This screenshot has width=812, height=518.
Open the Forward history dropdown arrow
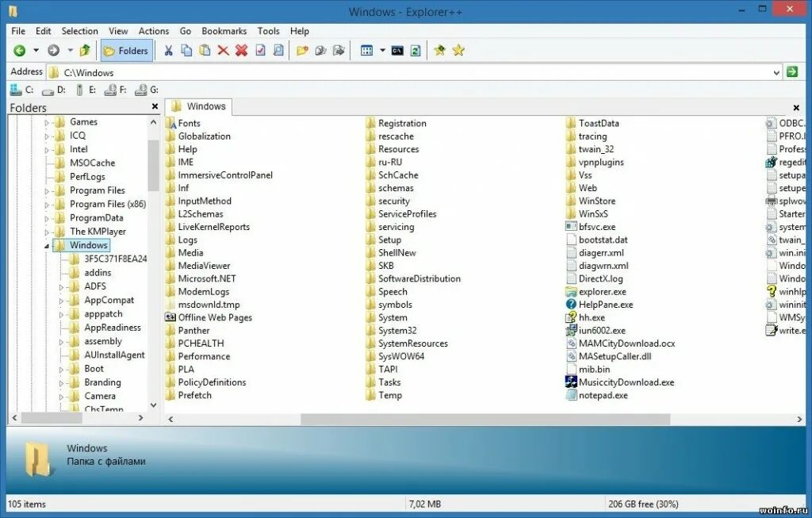pos(70,50)
